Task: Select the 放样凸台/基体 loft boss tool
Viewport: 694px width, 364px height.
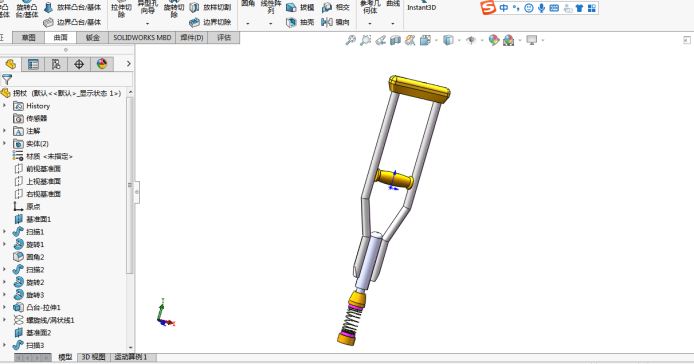Action: pyautogui.click(x=73, y=8)
